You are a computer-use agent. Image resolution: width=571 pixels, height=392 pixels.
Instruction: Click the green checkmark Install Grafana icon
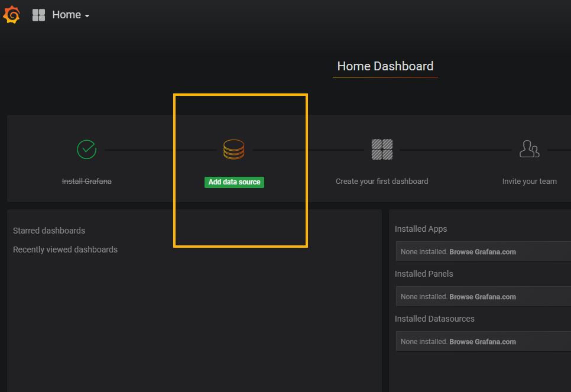86,149
